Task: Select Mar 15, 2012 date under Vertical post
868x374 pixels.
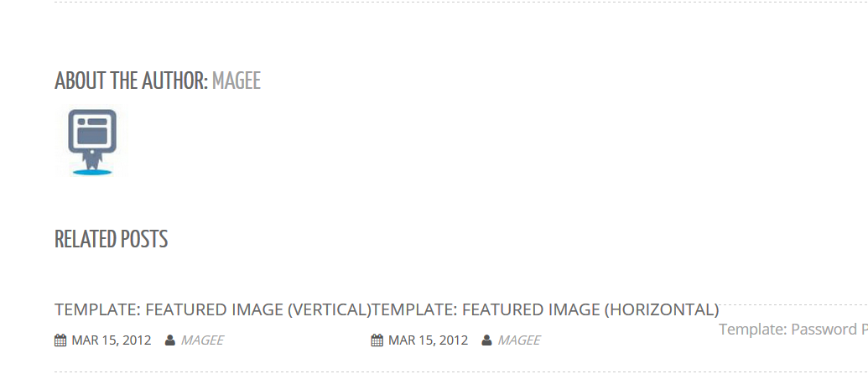Action: click(x=112, y=340)
